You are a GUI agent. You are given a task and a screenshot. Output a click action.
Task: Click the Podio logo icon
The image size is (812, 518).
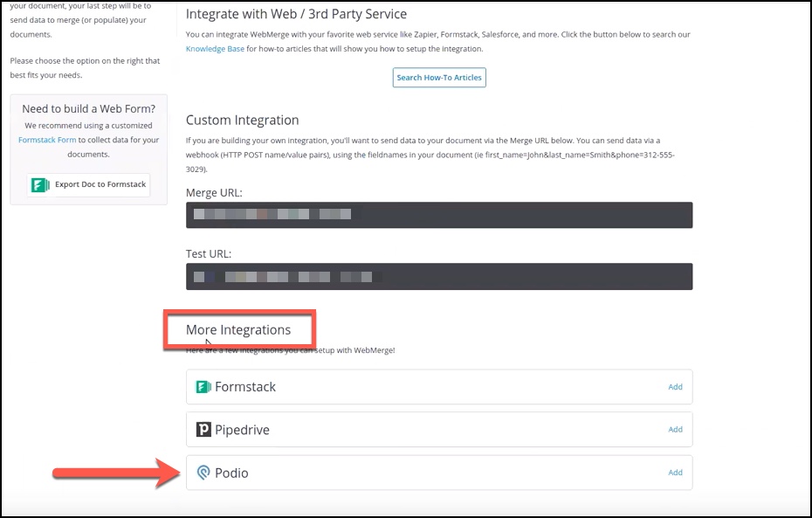click(203, 473)
